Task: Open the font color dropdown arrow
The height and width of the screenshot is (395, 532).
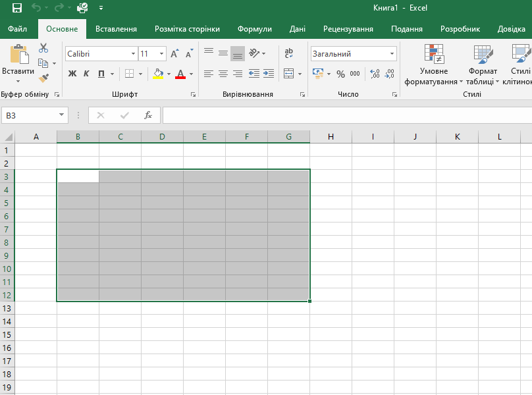Action: [x=192, y=74]
